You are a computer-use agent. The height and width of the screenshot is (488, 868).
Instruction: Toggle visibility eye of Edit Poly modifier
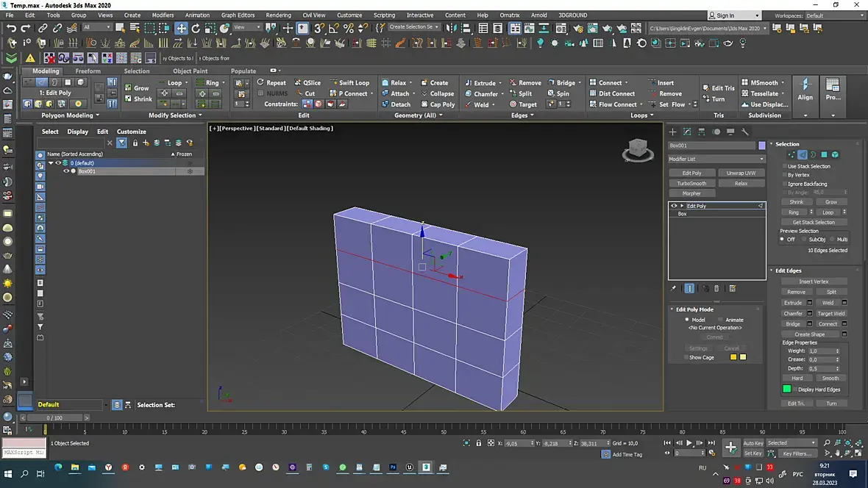pyautogui.click(x=674, y=206)
